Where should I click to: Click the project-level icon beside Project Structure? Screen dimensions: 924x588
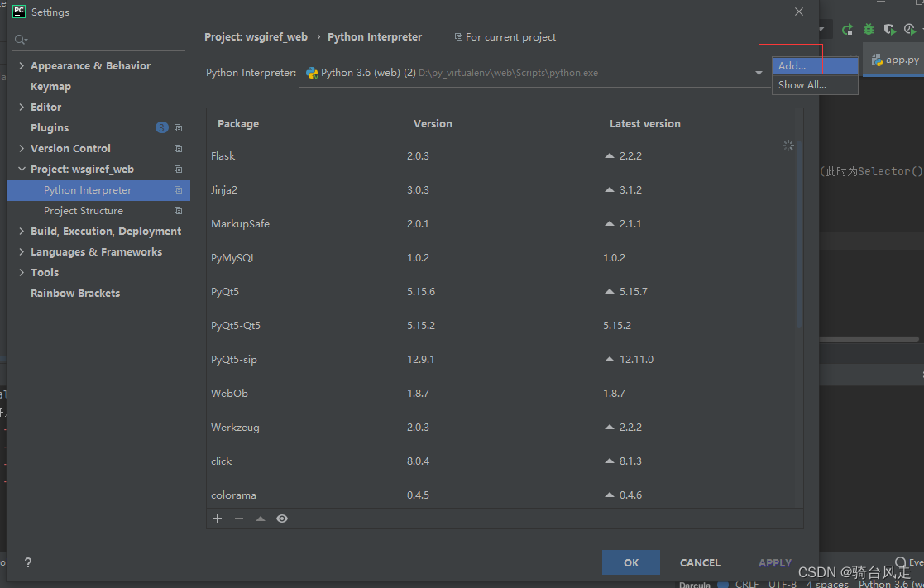click(x=178, y=210)
